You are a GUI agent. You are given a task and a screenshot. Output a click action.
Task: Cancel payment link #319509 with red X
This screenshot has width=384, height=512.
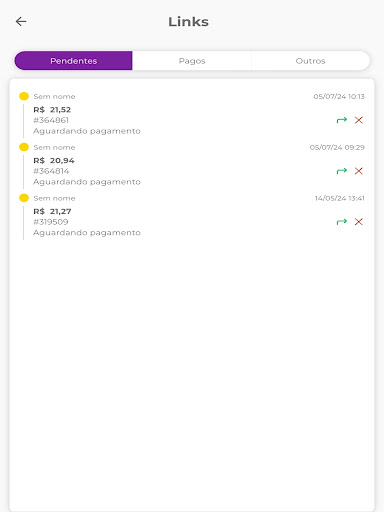click(359, 222)
